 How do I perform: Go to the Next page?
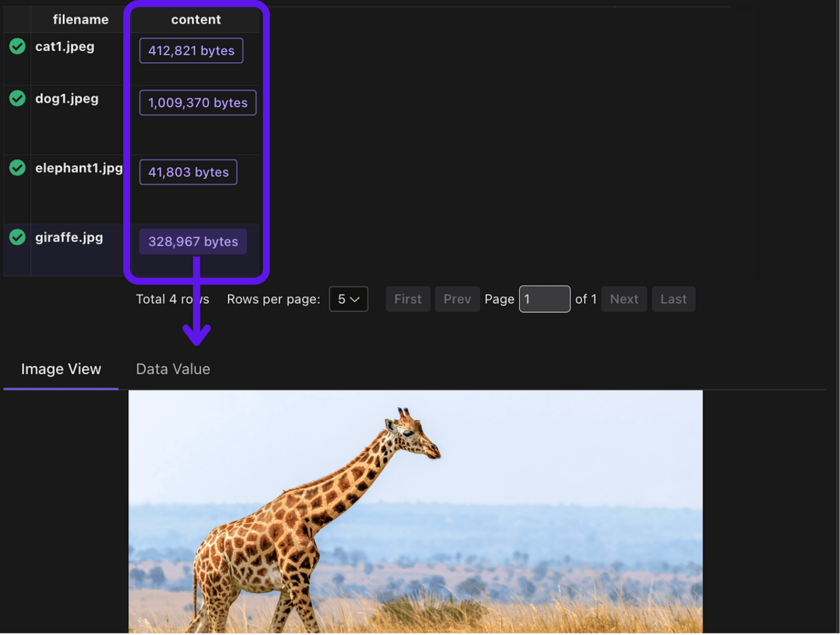pyautogui.click(x=623, y=299)
